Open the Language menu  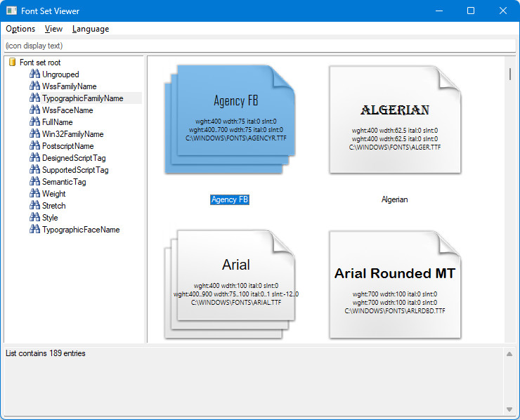coord(91,29)
